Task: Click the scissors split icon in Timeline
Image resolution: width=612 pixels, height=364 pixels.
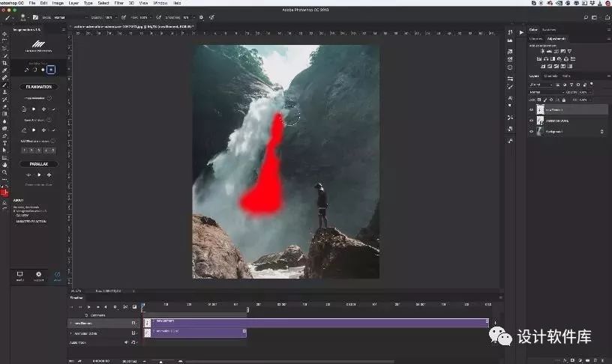Action: click(125, 307)
